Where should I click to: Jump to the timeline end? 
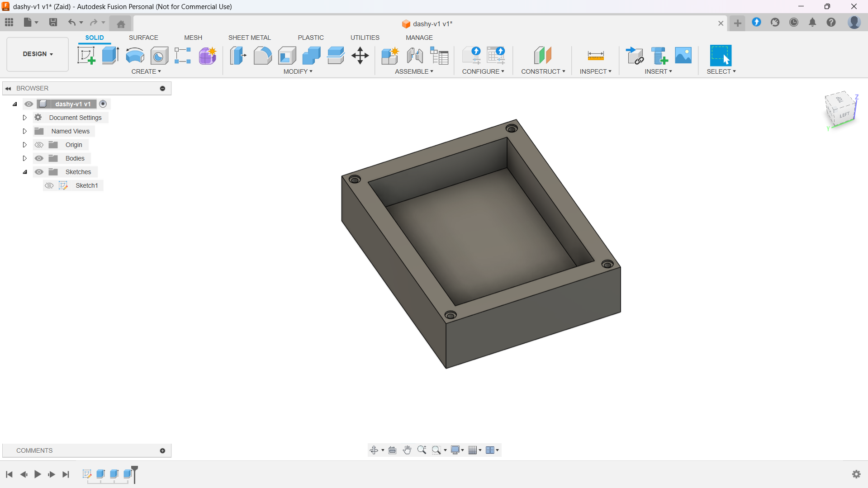[x=66, y=474]
